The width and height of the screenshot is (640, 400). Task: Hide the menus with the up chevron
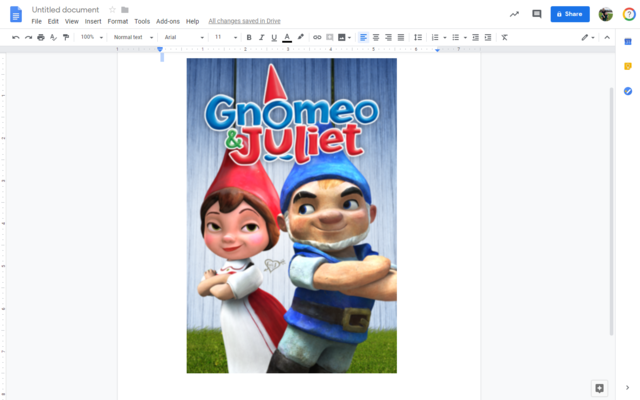607,37
